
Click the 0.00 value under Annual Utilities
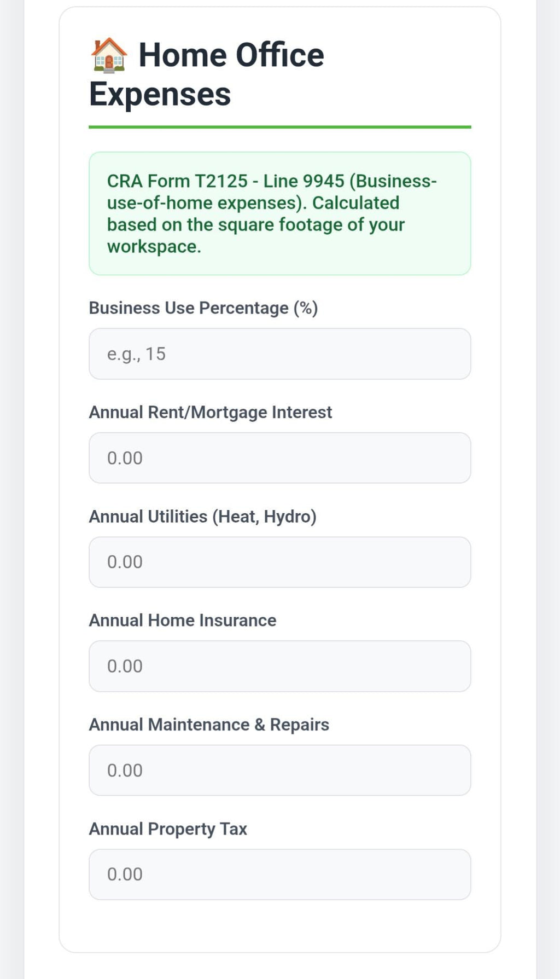point(125,562)
